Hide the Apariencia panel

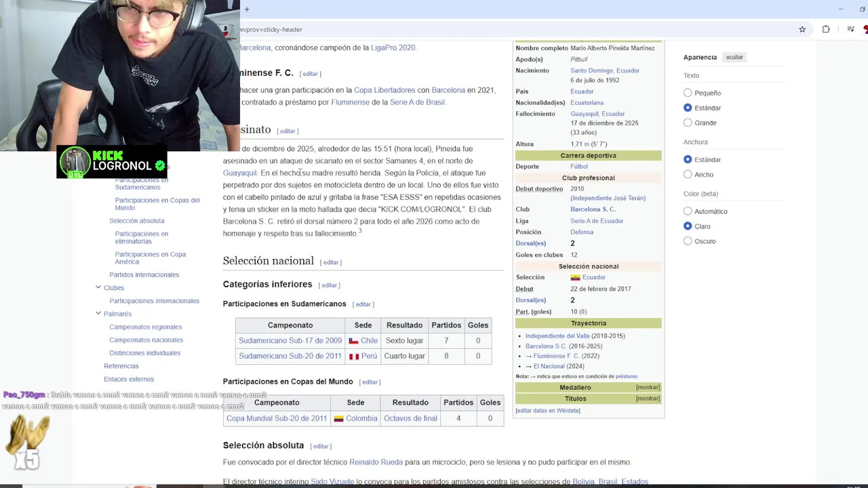pyautogui.click(x=734, y=58)
